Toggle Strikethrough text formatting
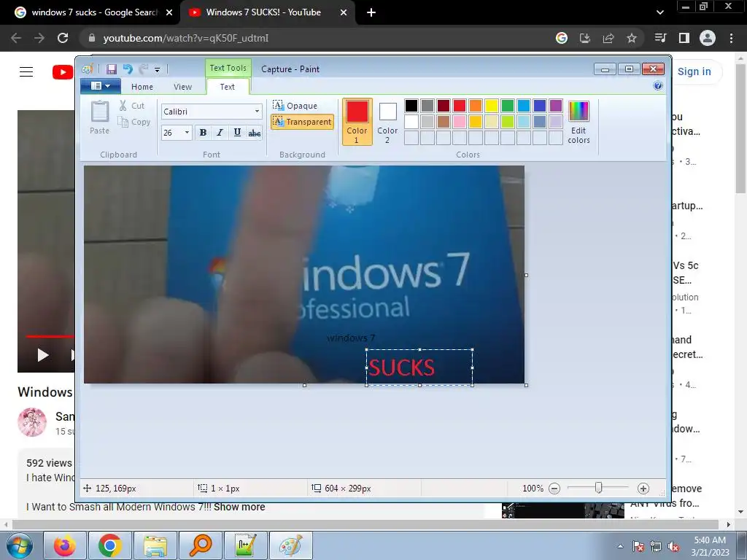747x560 pixels. [x=255, y=133]
